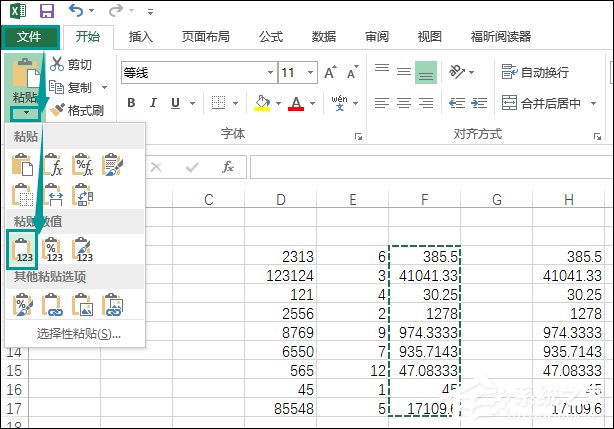Toggle Bold formatting
This screenshot has width=614, height=429.
pos(130,103)
